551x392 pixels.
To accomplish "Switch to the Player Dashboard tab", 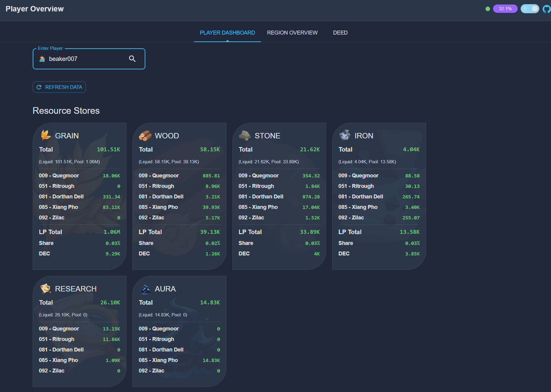I will (227, 33).
